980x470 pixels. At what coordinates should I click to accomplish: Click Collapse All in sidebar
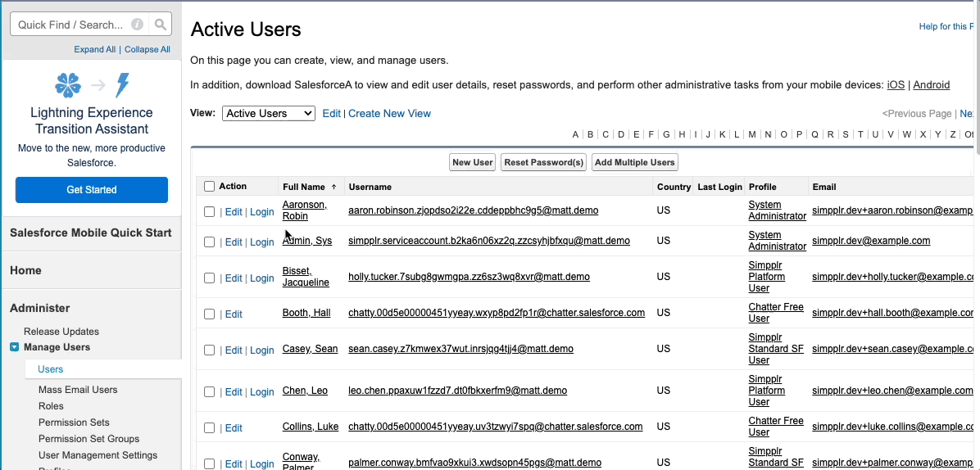147,49
